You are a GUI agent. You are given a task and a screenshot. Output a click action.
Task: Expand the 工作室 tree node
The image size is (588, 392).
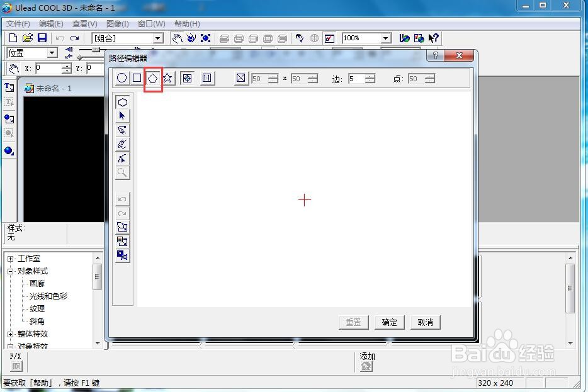click(x=11, y=259)
